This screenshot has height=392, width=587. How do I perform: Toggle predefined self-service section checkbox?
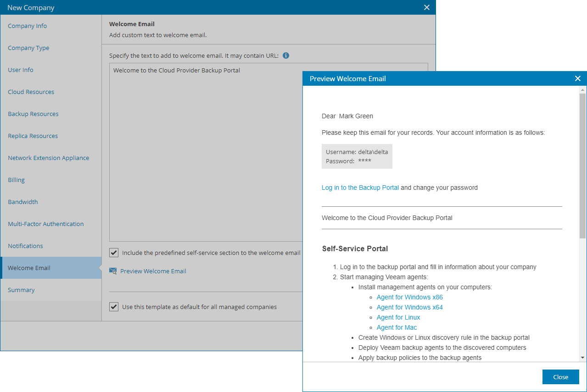[x=114, y=253]
